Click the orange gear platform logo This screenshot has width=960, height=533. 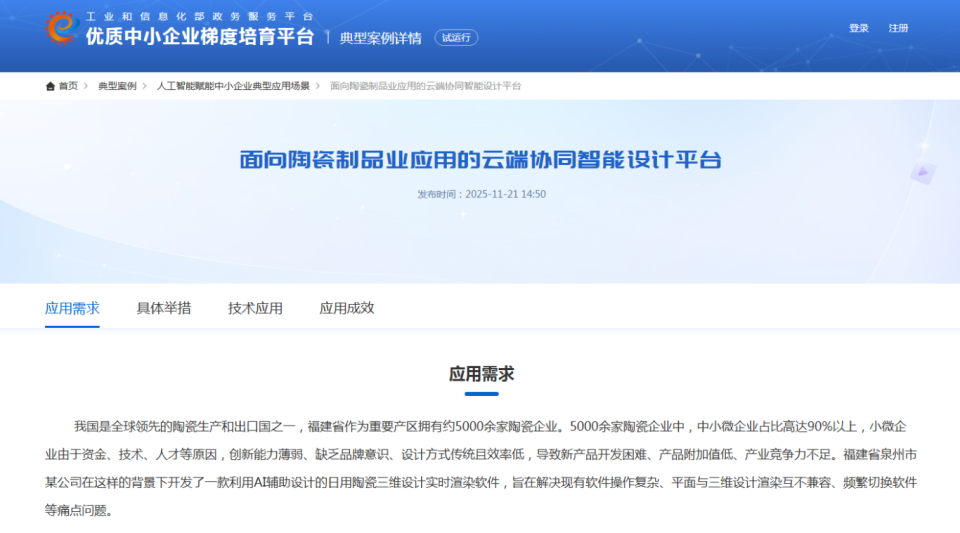point(62,28)
